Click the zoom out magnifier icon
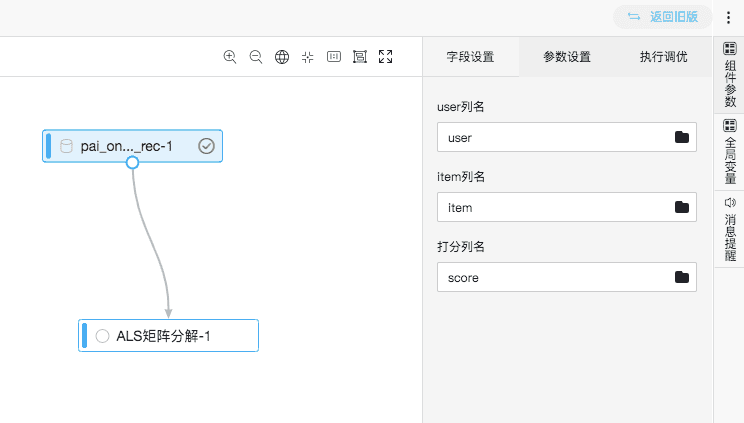 click(x=256, y=57)
